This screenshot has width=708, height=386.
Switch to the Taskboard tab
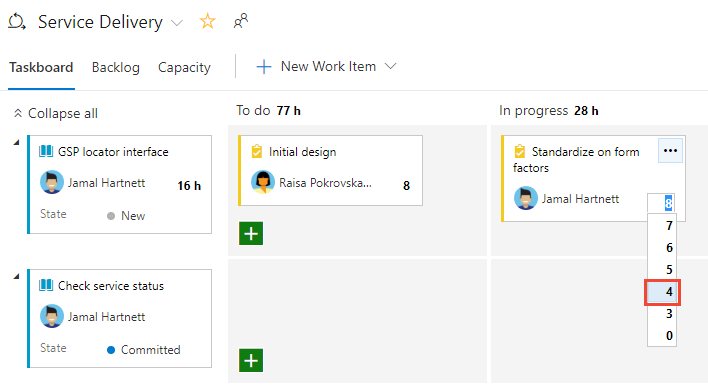pyautogui.click(x=41, y=67)
